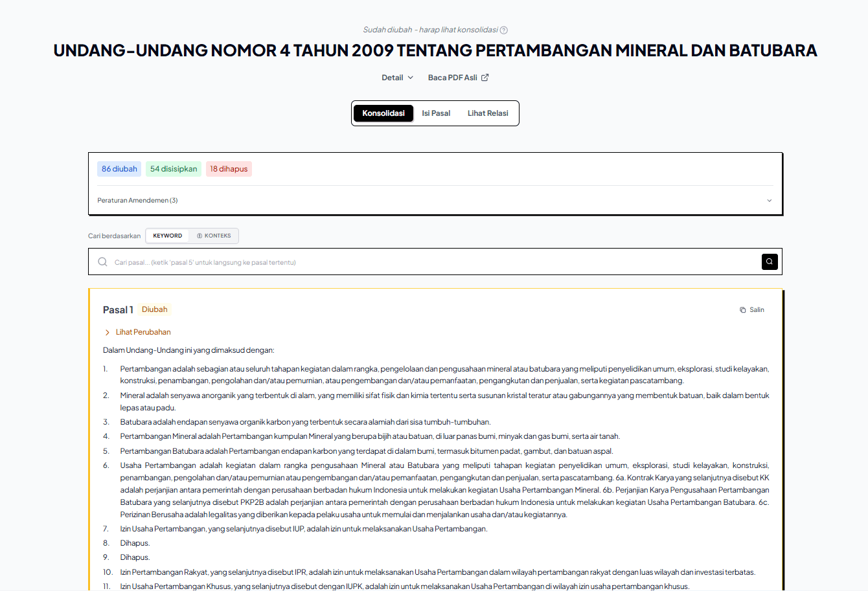Click the gray magnifier inside the search field

click(102, 262)
